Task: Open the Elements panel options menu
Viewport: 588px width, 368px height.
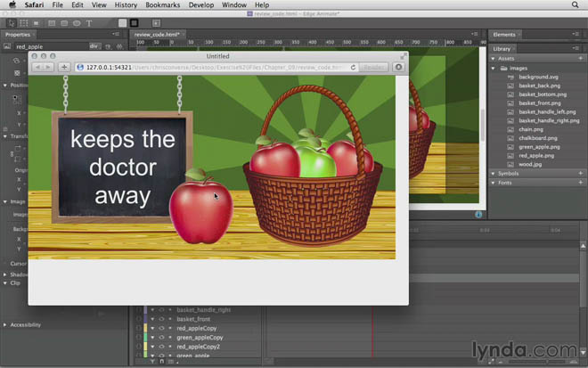Action: point(576,34)
